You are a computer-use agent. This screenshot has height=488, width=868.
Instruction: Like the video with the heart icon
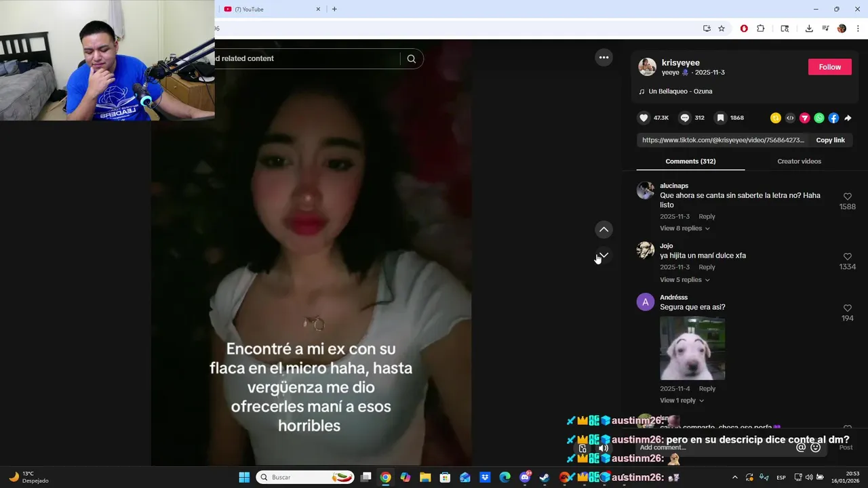(x=644, y=118)
